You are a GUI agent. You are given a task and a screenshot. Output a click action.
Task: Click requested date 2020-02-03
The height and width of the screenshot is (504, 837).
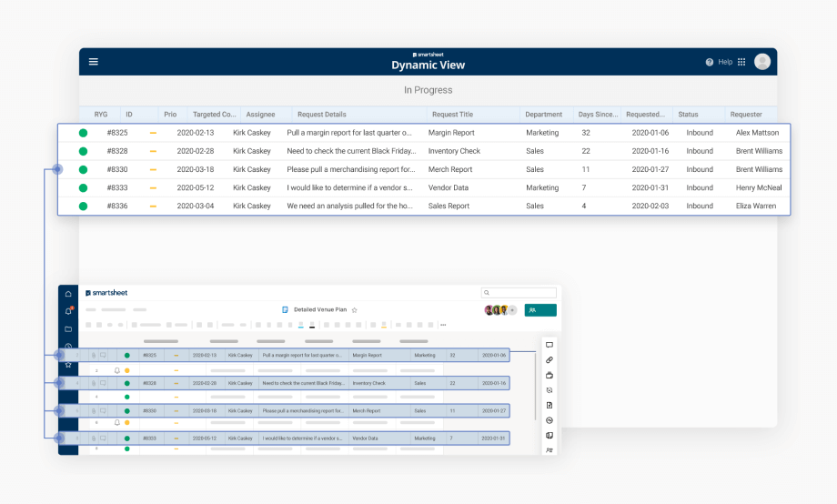tap(650, 206)
